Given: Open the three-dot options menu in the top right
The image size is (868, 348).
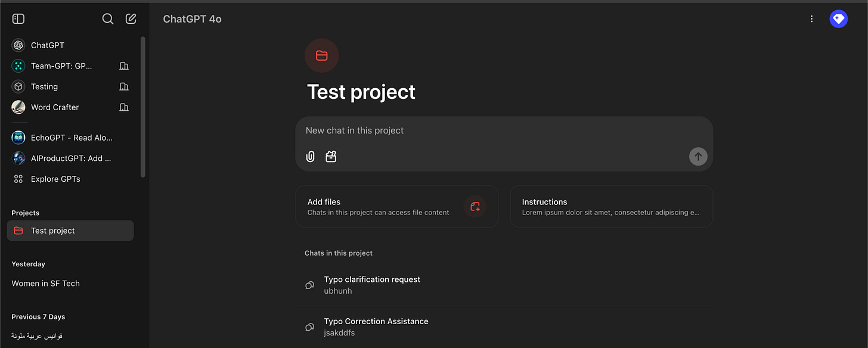Looking at the screenshot, I should pos(811,19).
